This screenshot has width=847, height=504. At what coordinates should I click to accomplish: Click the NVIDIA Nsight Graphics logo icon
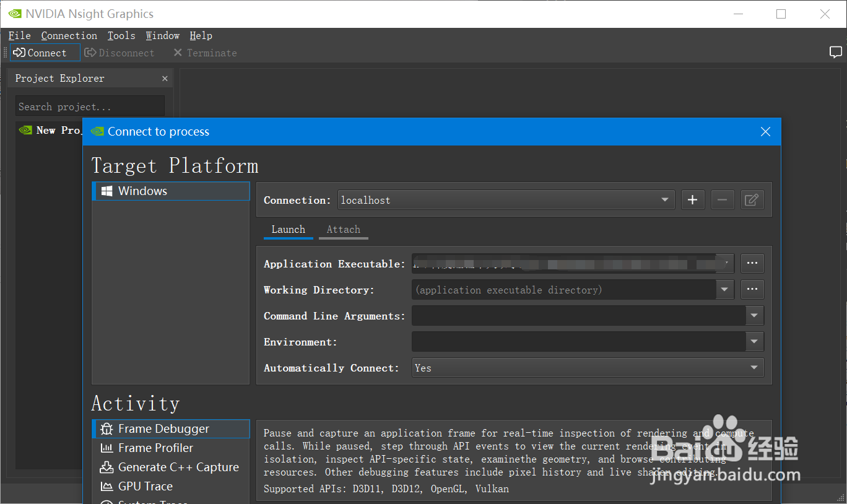pos(14,14)
